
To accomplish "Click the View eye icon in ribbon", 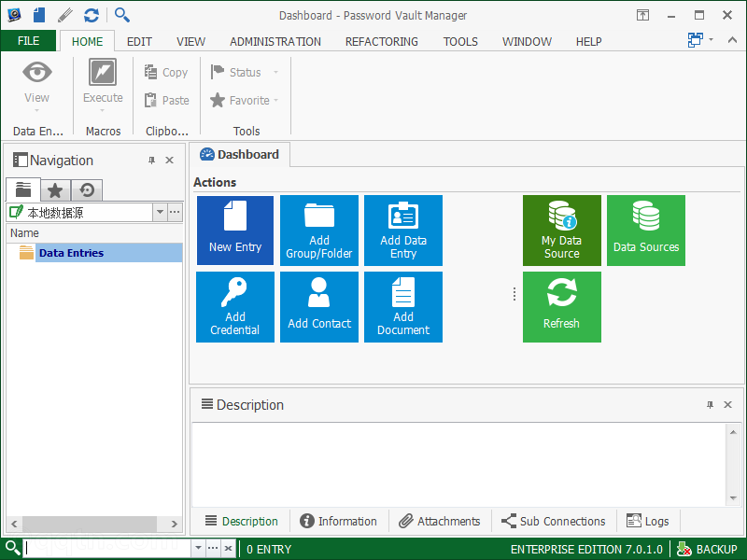I will 37,73.
